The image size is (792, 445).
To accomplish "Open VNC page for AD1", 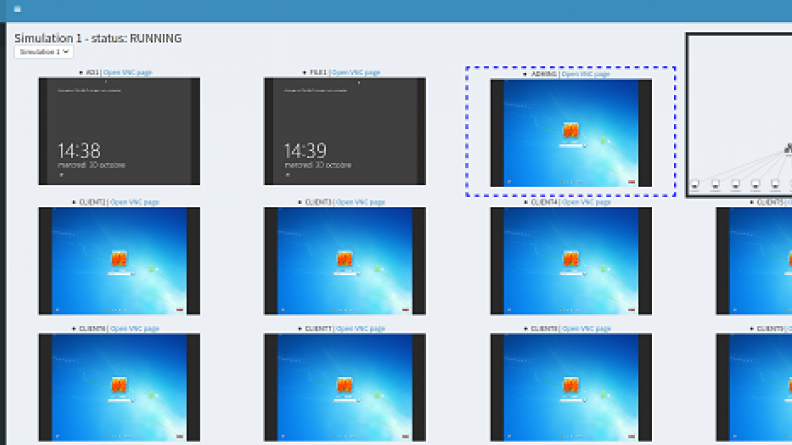I will point(127,72).
